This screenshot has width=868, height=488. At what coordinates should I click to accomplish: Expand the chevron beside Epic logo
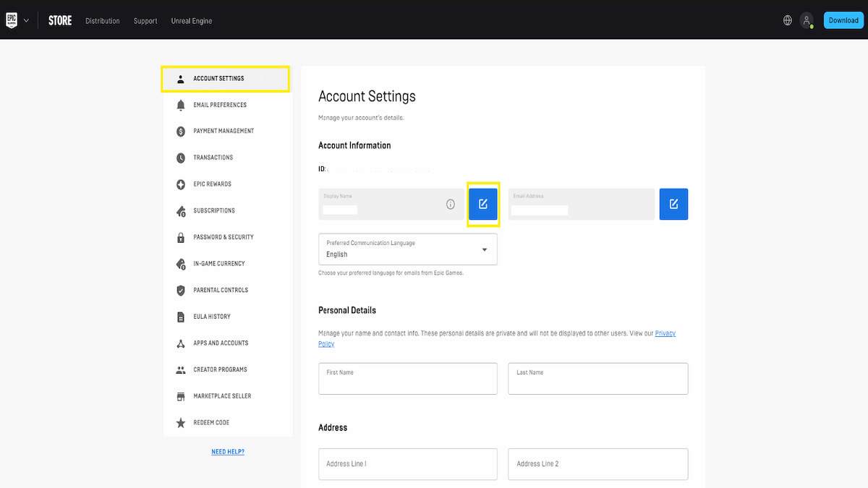coord(27,20)
